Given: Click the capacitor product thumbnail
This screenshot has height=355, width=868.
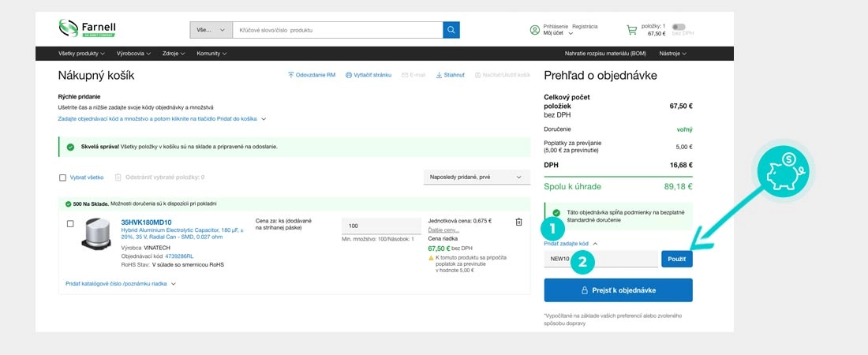Looking at the screenshot, I should click(95, 234).
